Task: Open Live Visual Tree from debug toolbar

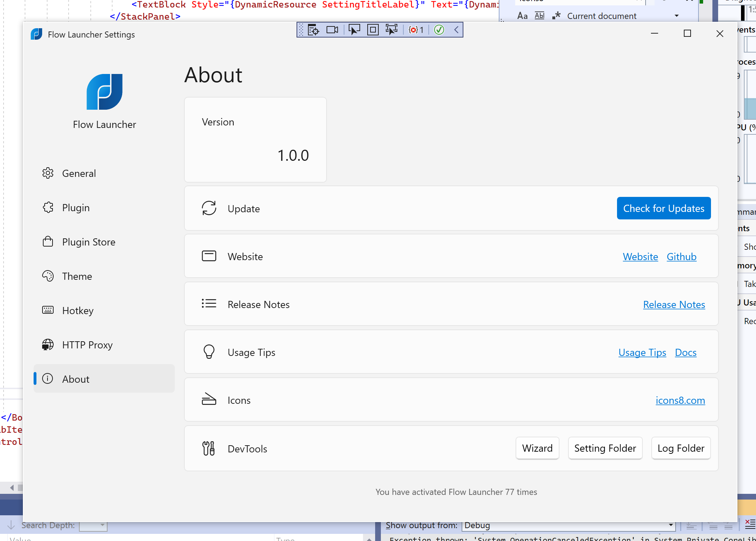Action: tap(313, 30)
